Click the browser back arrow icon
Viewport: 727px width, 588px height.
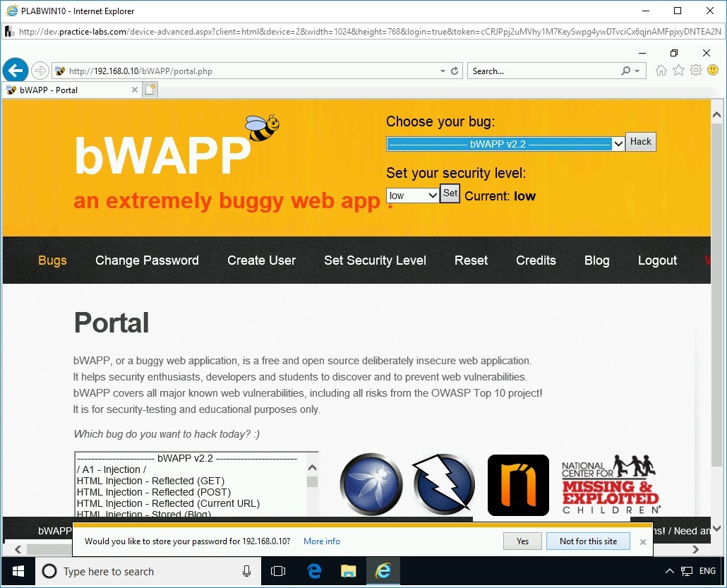tap(16, 70)
